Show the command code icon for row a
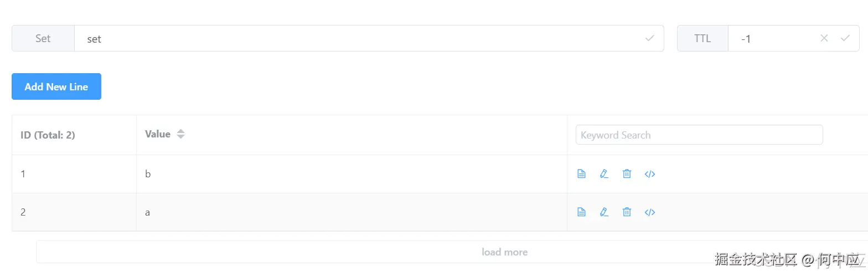This screenshot has height=276, width=868. [x=650, y=212]
